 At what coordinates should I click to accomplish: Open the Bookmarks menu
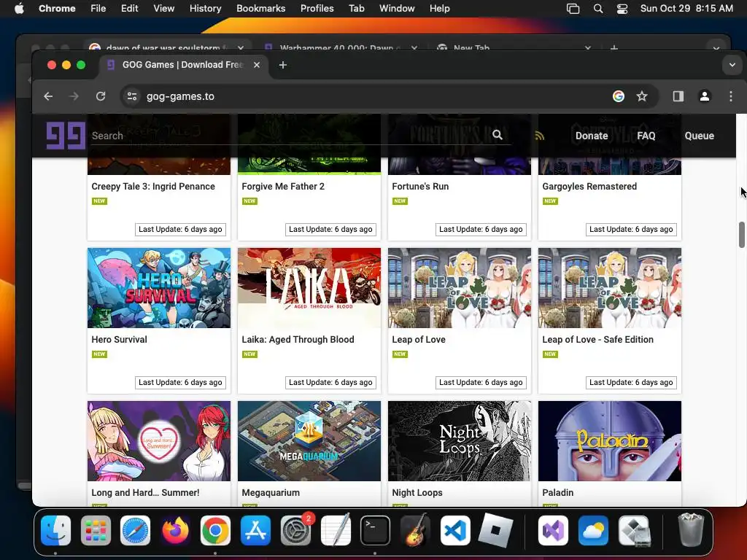coord(260,9)
